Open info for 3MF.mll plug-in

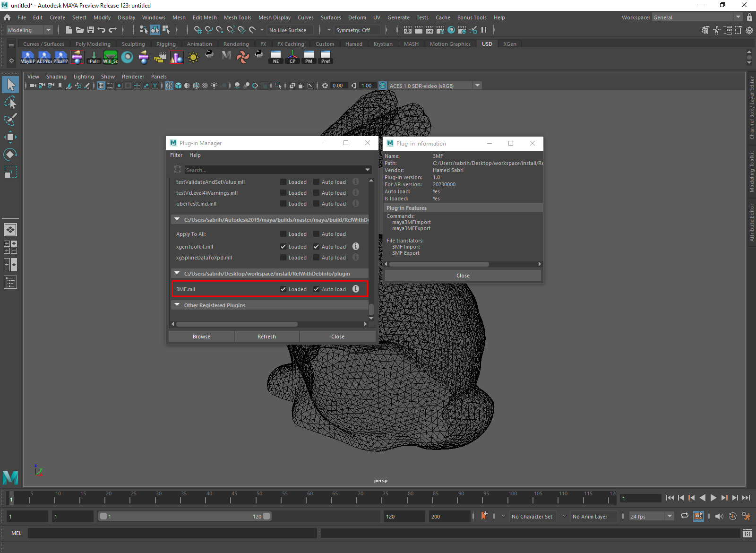356,289
